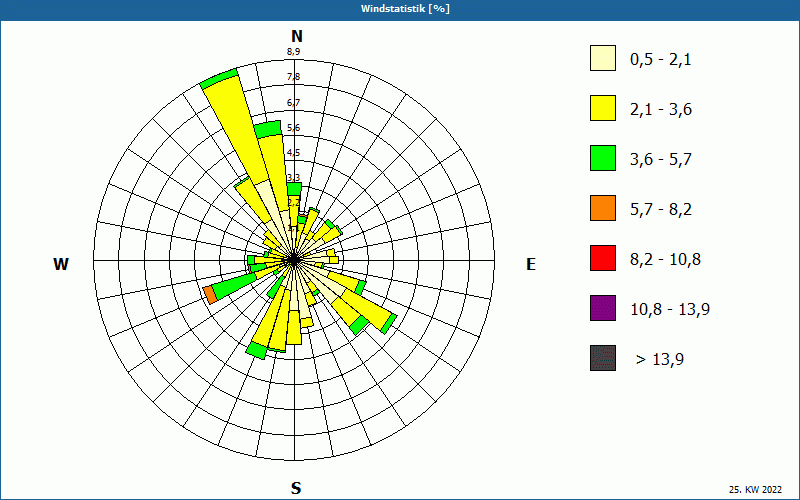
Task: Click the '8,9' radial axis label
Action: point(293,52)
